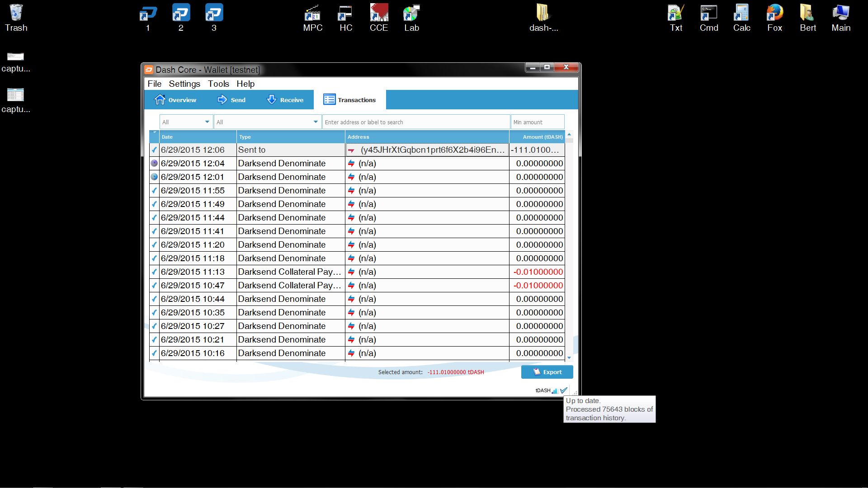Launch the Lab desktop shortcut
Viewport: 868px width, 488px height.
click(412, 18)
